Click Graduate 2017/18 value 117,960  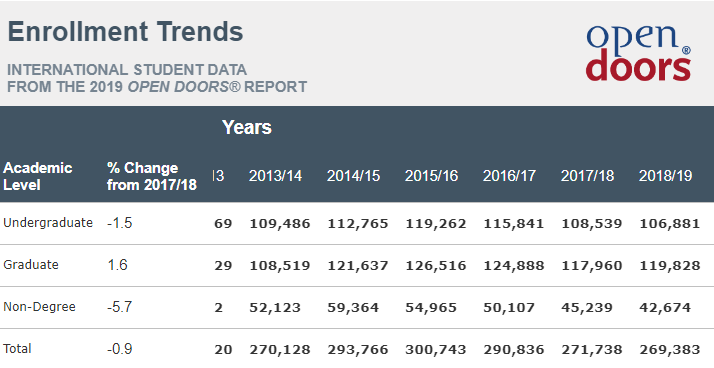pos(592,266)
